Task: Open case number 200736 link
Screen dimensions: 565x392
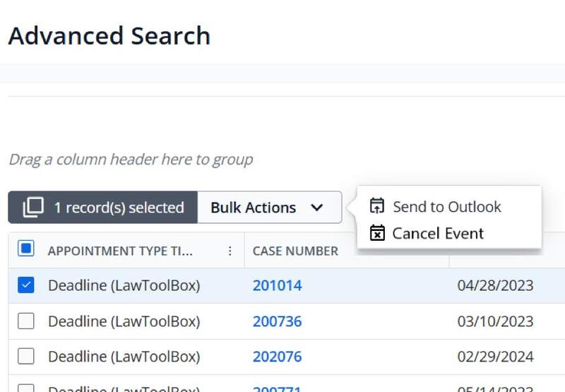Action: click(277, 321)
